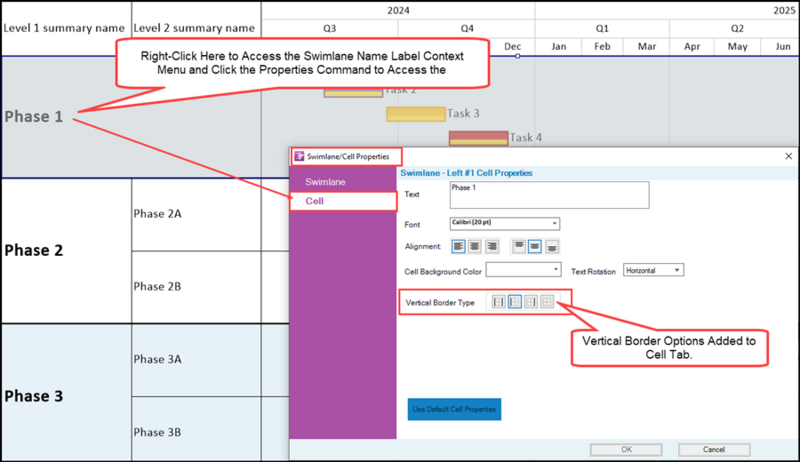Select left horizontal text alignment
The height and width of the screenshot is (462, 800).
pyautogui.click(x=458, y=247)
